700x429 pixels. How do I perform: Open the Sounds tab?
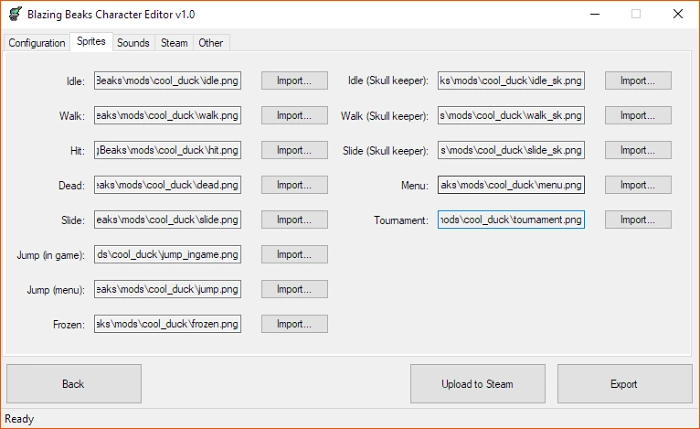[133, 43]
